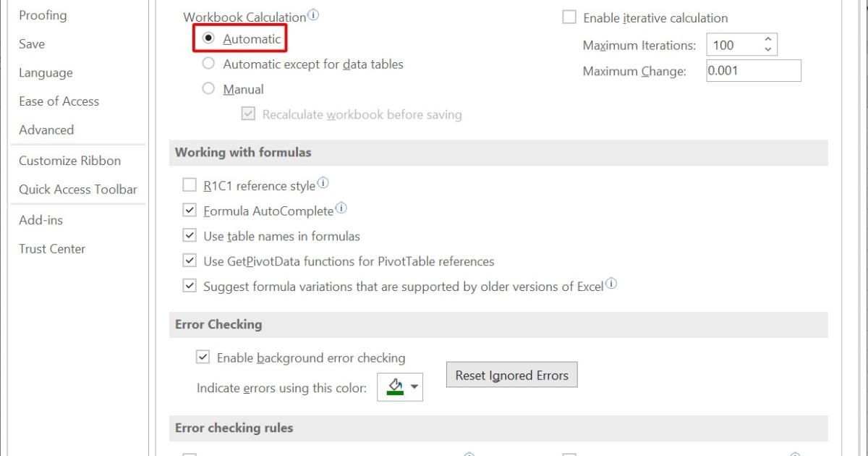Disable background error checking checkbox
This screenshot has width=868, height=456.
coord(203,357)
